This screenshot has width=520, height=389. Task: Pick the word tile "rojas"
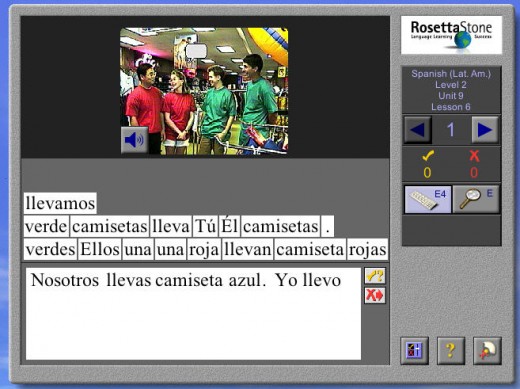367,249
